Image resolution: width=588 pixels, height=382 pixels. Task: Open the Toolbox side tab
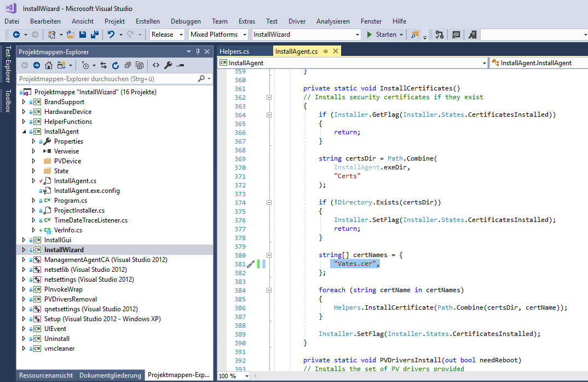click(x=8, y=101)
